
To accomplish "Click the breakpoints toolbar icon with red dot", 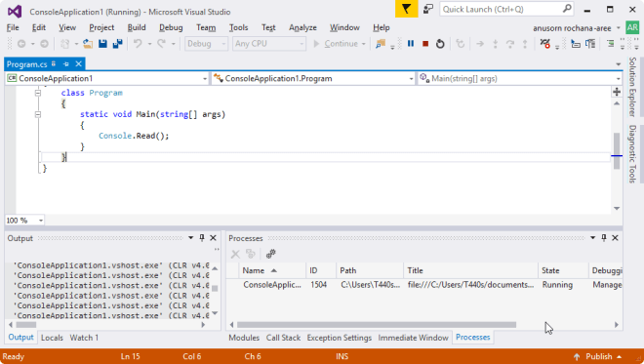I will pyautogui.click(x=545, y=44).
